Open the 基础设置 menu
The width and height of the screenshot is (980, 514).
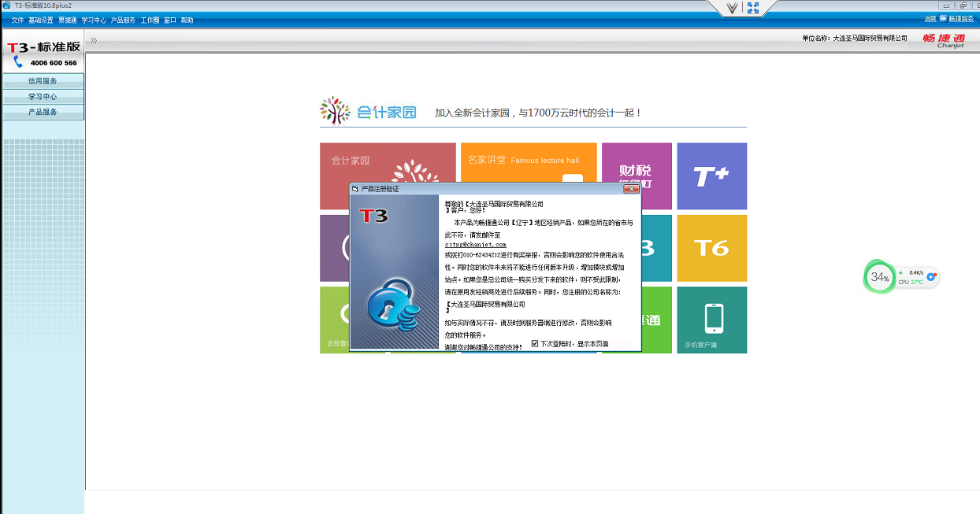pyautogui.click(x=41, y=20)
